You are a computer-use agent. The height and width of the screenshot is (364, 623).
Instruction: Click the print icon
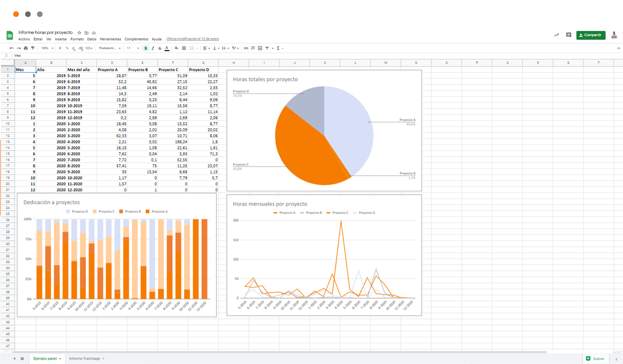pyautogui.click(x=26, y=48)
